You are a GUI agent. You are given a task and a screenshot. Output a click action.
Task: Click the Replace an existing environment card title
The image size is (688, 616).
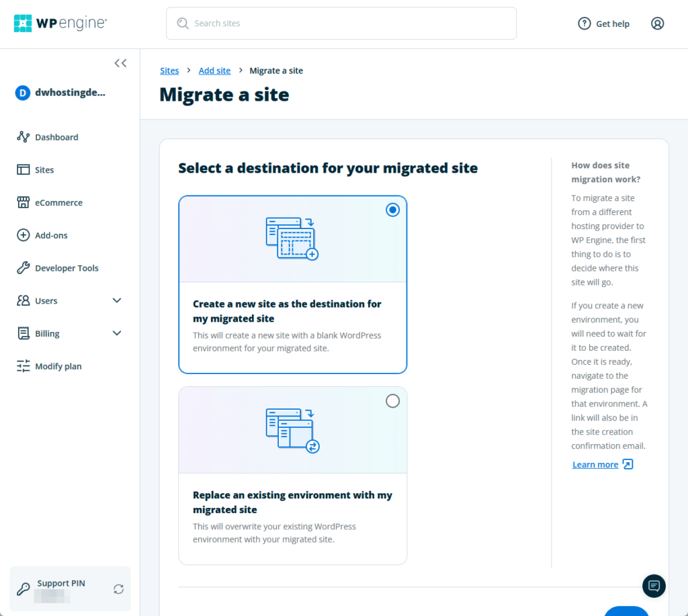(293, 502)
